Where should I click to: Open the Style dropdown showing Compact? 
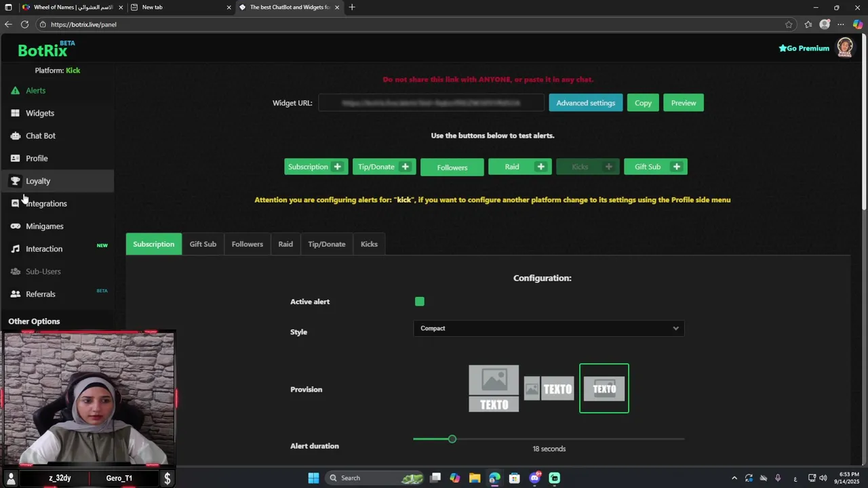click(x=549, y=329)
